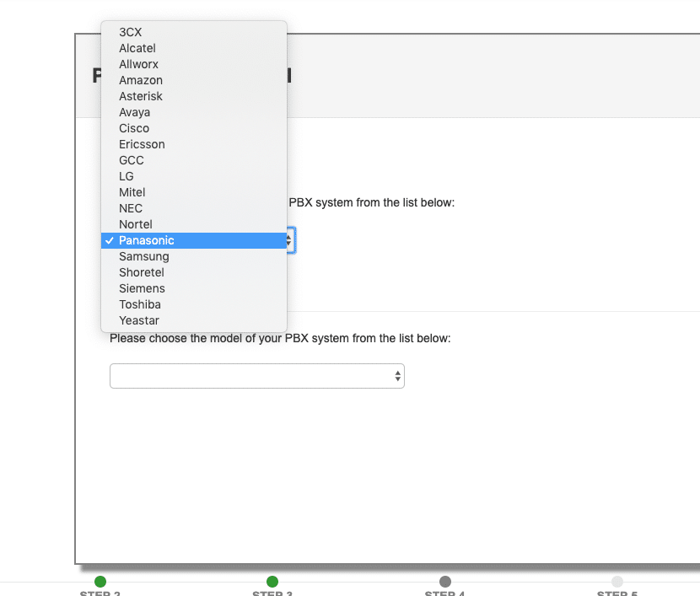Pick LG as the PBX brand

[194, 177]
